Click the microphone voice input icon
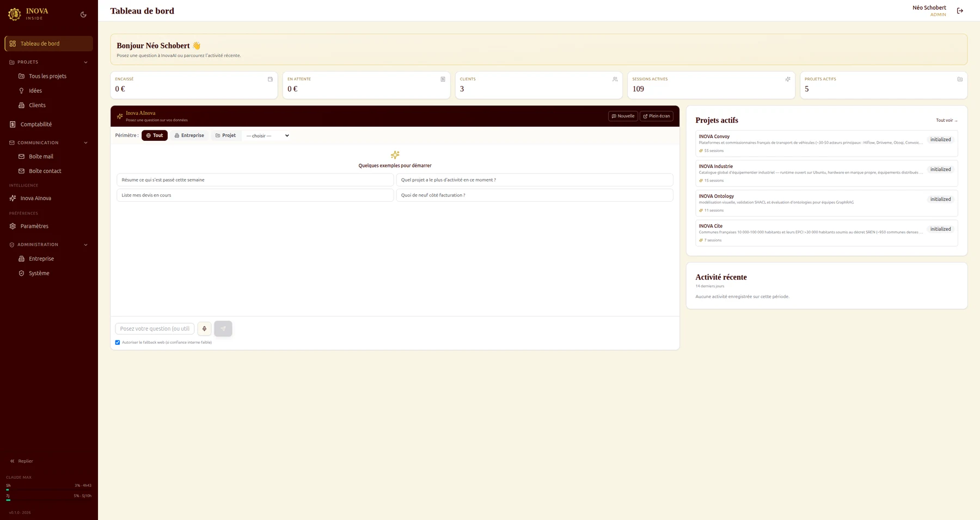Screen dimensions: 980x520 204,329
